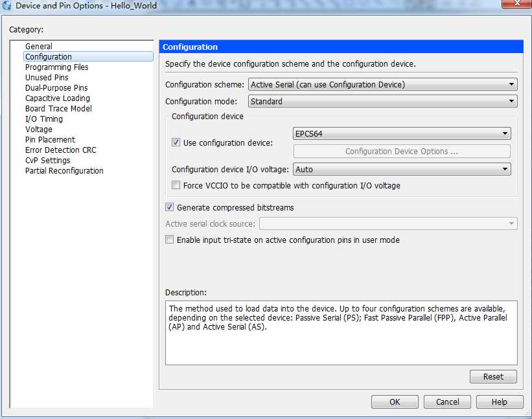This screenshot has width=532, height=419.
Task: Click the Cancel button
Action: 447,402
